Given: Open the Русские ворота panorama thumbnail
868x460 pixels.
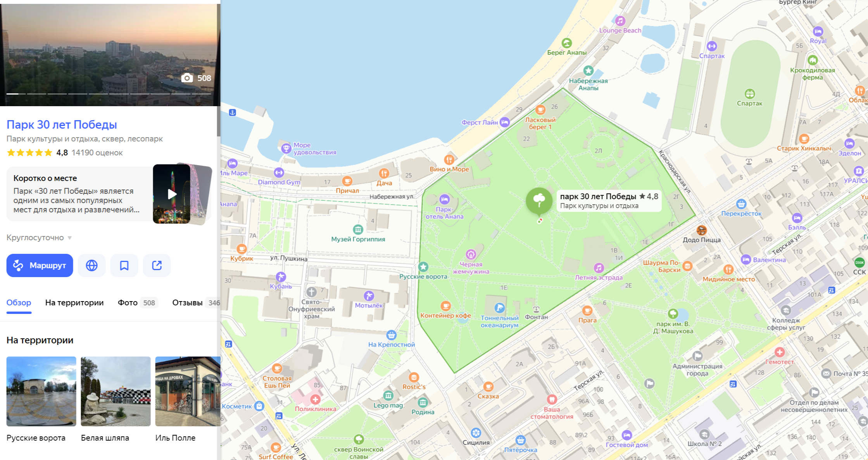Looking at the screenshot, I should pyautogui.click(x=41, y=391).
